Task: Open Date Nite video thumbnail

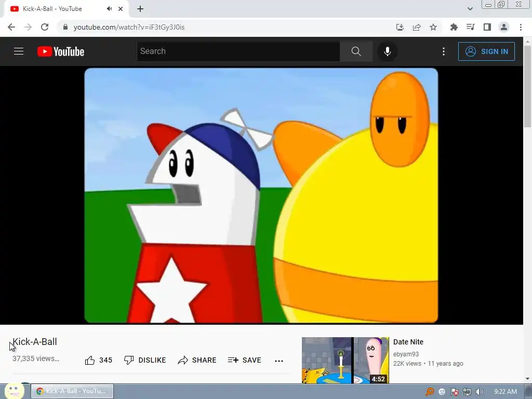Action: pyautogui.click(x=345, y=361)
